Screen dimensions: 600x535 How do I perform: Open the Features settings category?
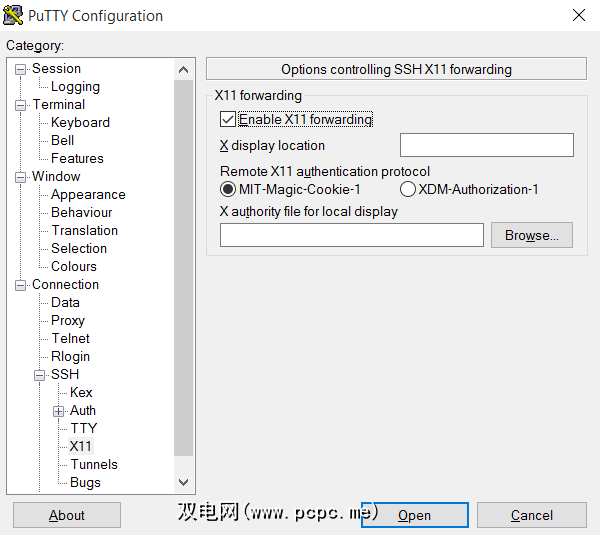[77, 158]
